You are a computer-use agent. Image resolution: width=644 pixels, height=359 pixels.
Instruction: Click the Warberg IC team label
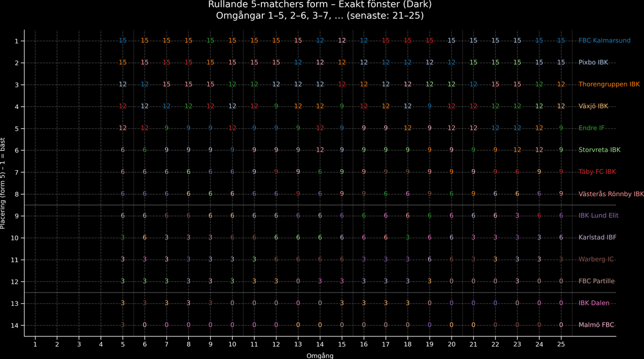point(596,260)
